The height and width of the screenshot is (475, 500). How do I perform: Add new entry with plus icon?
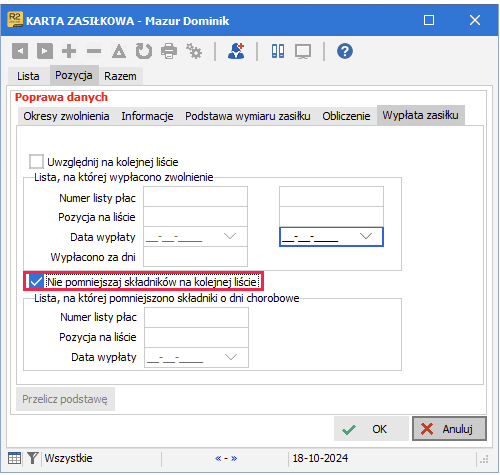(69, 51)
